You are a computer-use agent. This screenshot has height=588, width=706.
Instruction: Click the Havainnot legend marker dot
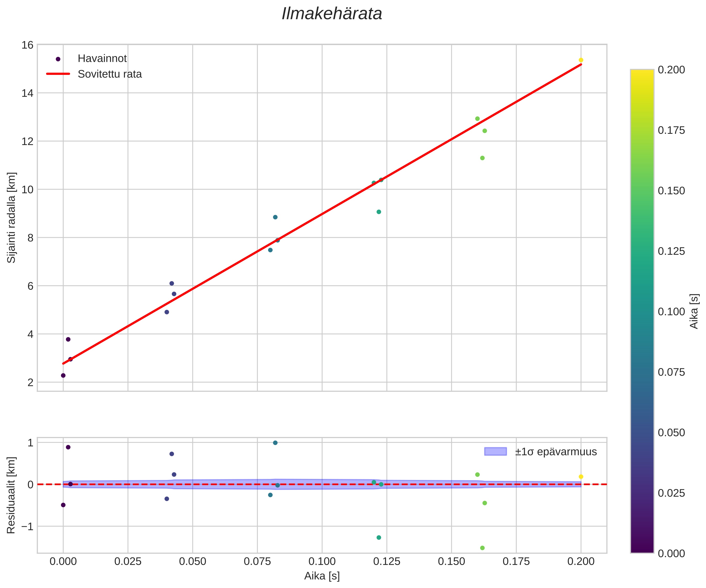(58, 59)
